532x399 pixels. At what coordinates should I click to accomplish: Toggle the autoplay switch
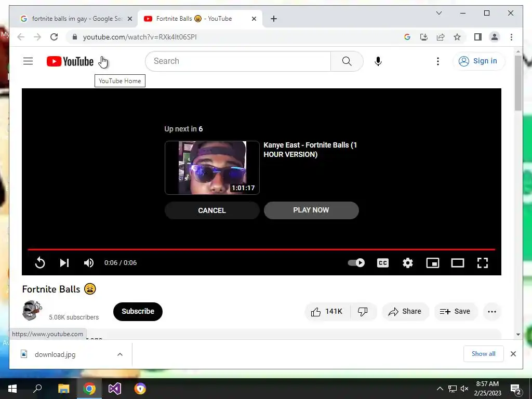(356, 262)
